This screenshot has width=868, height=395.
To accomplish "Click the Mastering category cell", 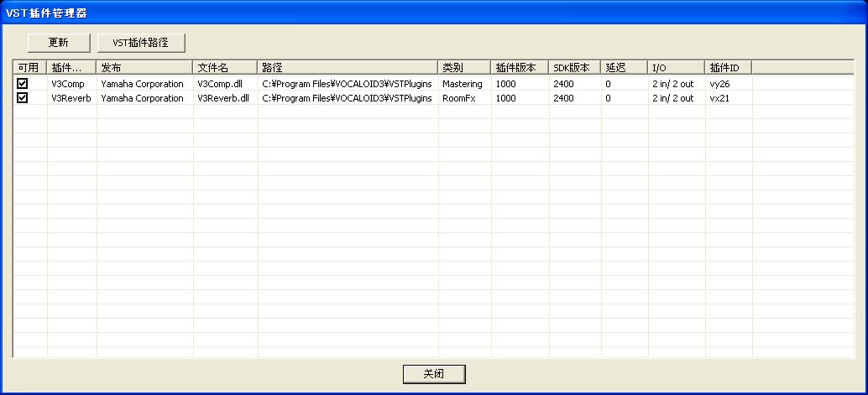I will pos(463,84).
